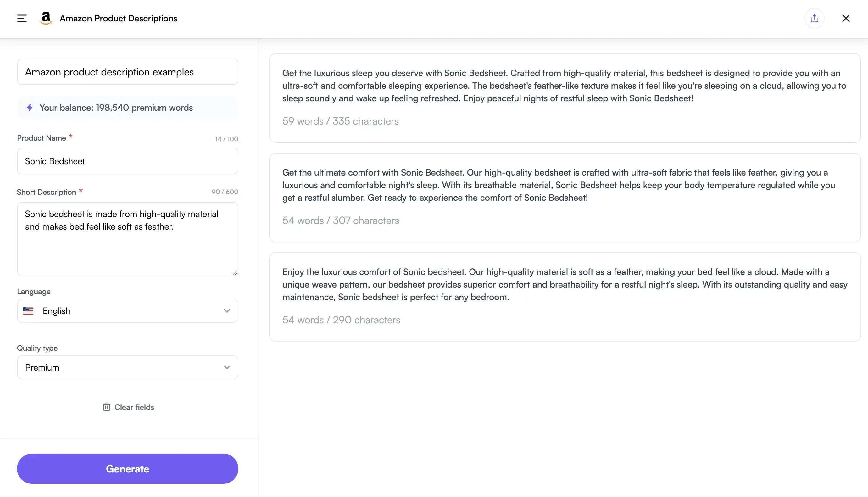Select the first generated description result
Viewport: 868px width, 497px height.
point(565,97)
